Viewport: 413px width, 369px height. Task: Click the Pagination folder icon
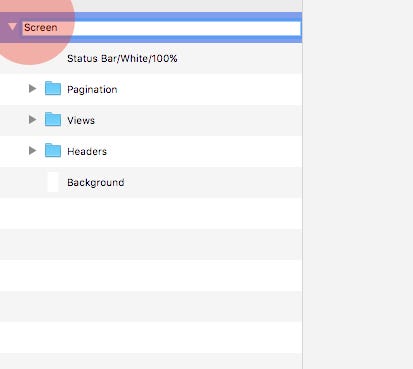[53, 88]
